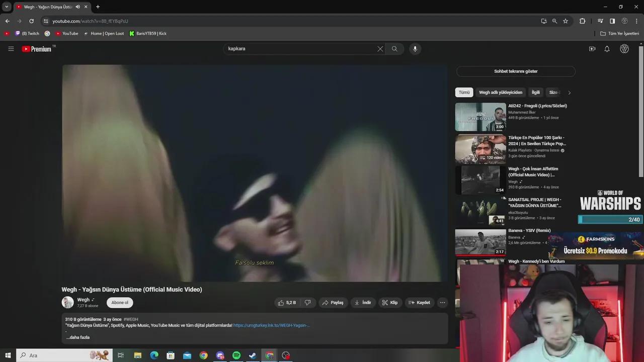Viewport: 644px width, 362px height.
Task: Open Baneva - YSIV (Remix) title
Action: pyautogui.click(x=529, y=230)
